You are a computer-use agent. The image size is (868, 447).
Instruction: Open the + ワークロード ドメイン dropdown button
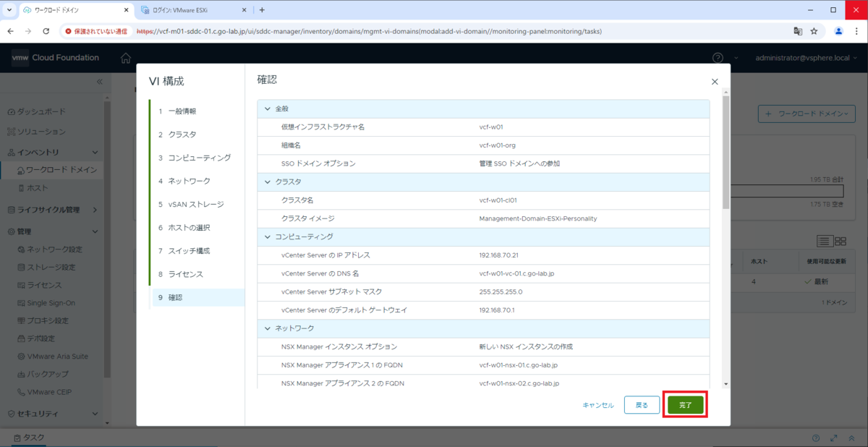click(807, 114)
